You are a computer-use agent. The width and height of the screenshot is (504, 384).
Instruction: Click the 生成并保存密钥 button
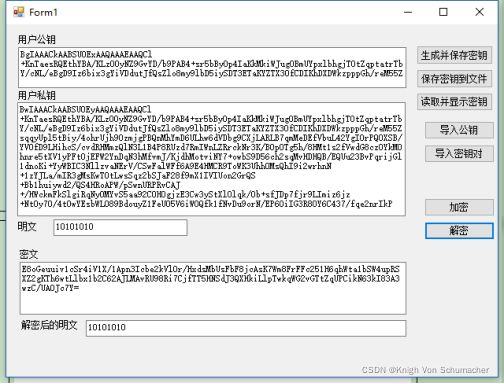point(454,55)
